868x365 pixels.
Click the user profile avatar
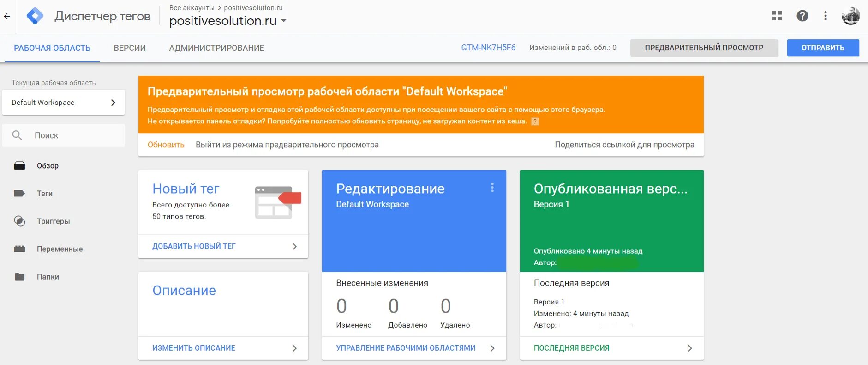(850, 16)
